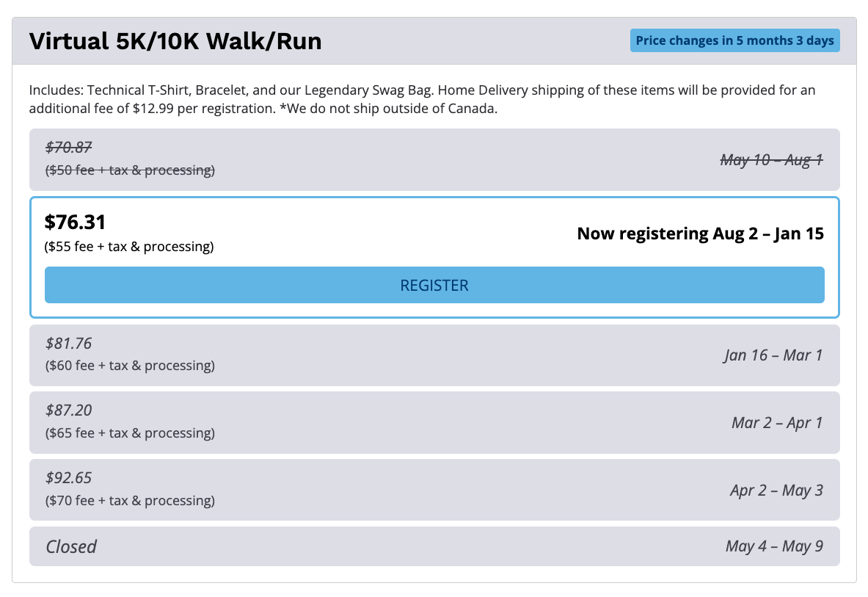Click the Closed registration label
Image resolution: width=868 pixels, height=597 pixels.
(71, 546)
